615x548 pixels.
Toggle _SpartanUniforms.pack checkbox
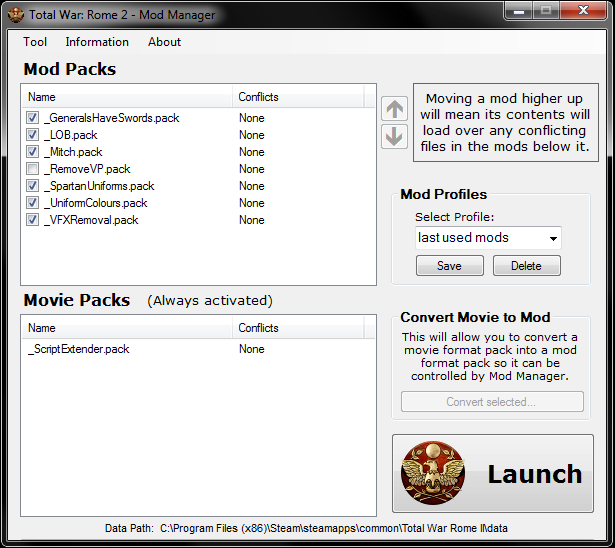(x=33, y=186)
